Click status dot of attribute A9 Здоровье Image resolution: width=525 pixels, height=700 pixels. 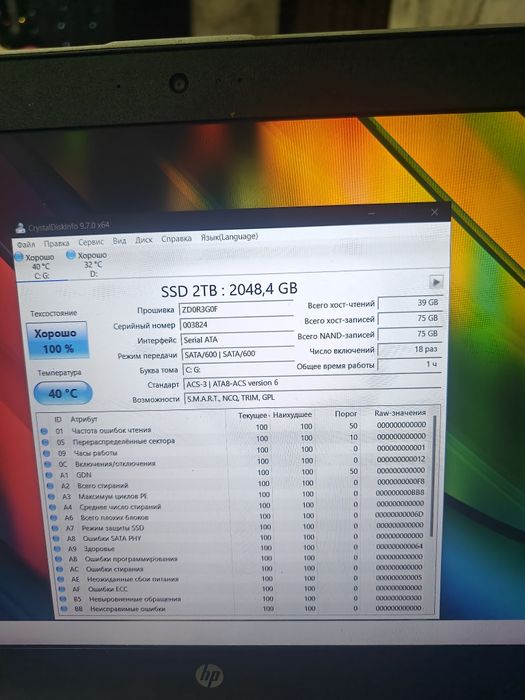coord(58,549)
